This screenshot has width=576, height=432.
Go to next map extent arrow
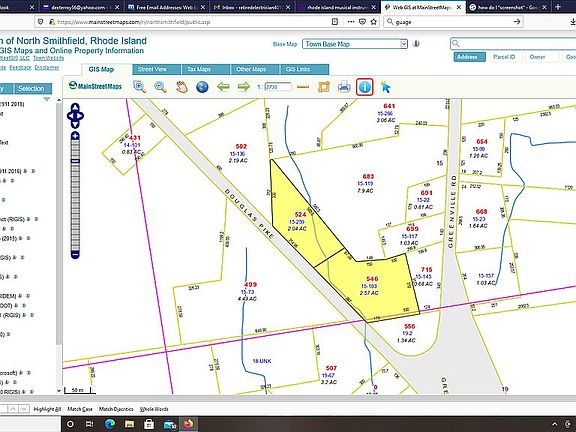[244, 87]
